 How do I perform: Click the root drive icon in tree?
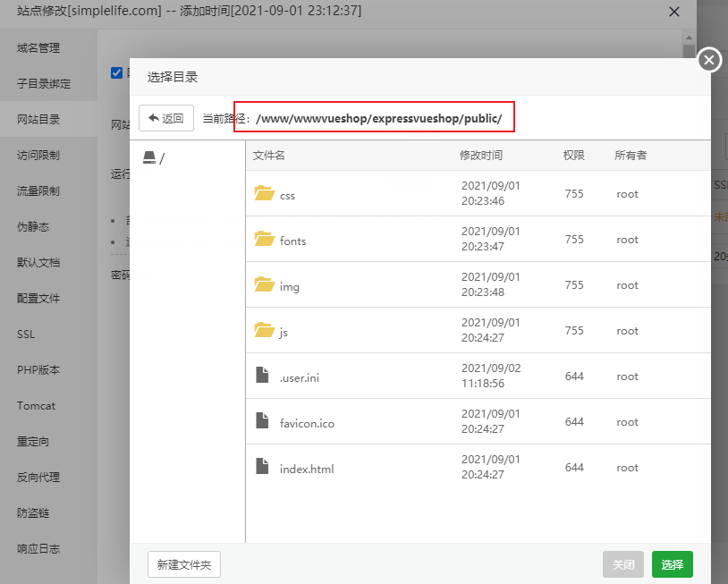[149, 157]
